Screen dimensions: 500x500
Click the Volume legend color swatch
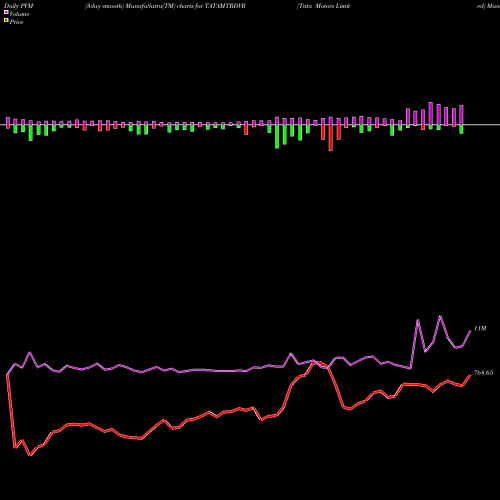point(6,12)
